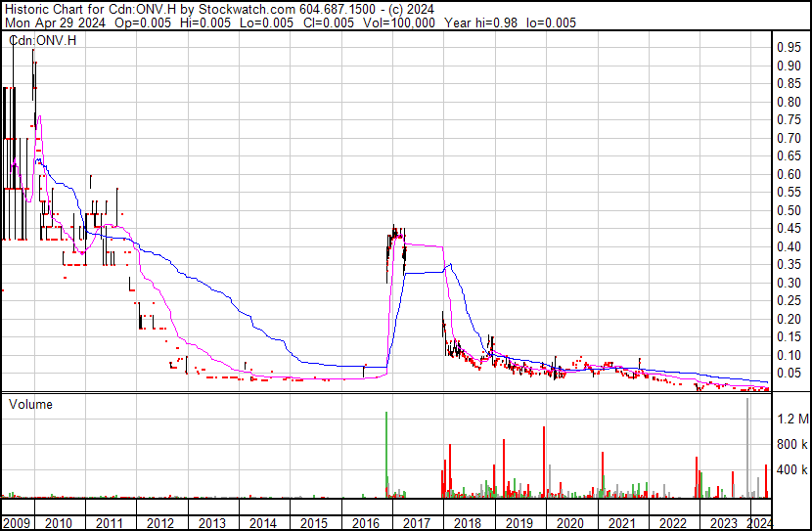812x531 pixels.
Task: Click the 'Cdn:ONV.H' chart symbol label
Action: coord(42,40)
